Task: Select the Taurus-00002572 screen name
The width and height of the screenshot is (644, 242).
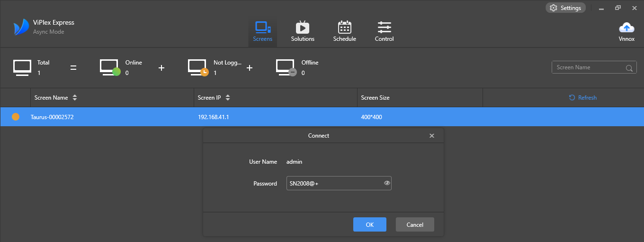Action: click(x=52, y=117)
